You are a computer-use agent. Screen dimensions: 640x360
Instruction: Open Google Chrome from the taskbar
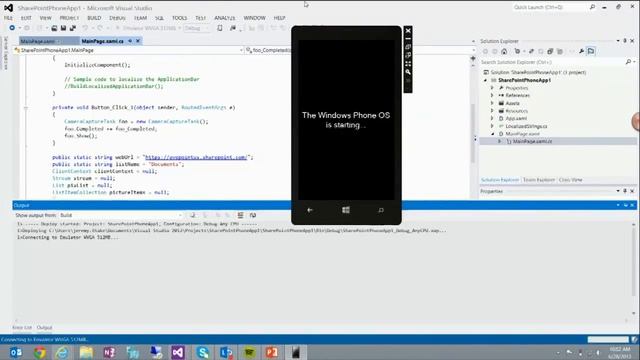tap(40, 352)
